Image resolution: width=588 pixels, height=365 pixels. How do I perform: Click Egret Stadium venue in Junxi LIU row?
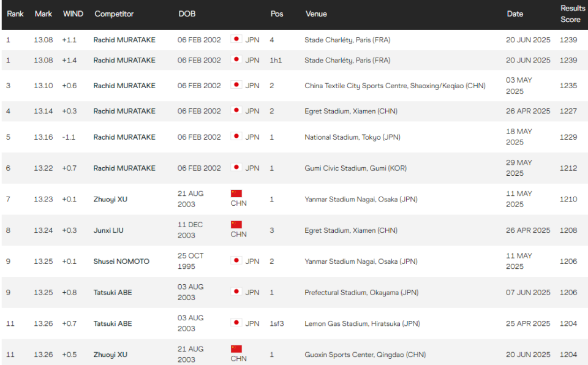[x=351, y=230]
